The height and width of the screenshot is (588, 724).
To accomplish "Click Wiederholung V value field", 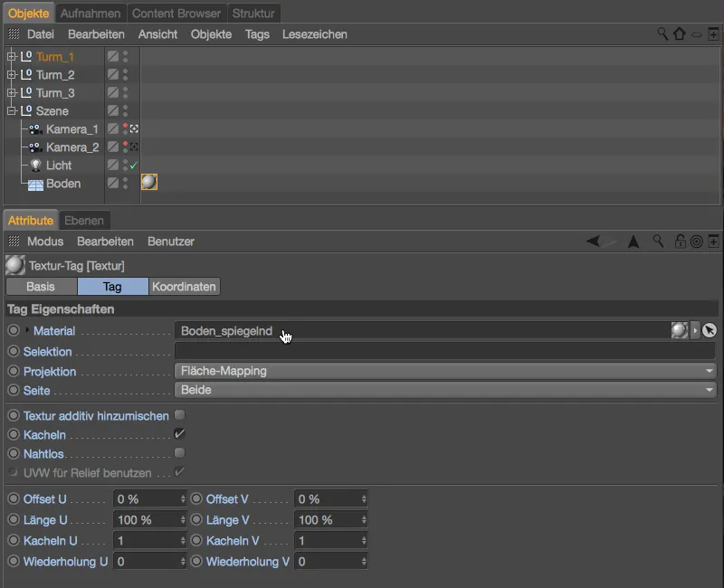I will click(x=331, y=561).
